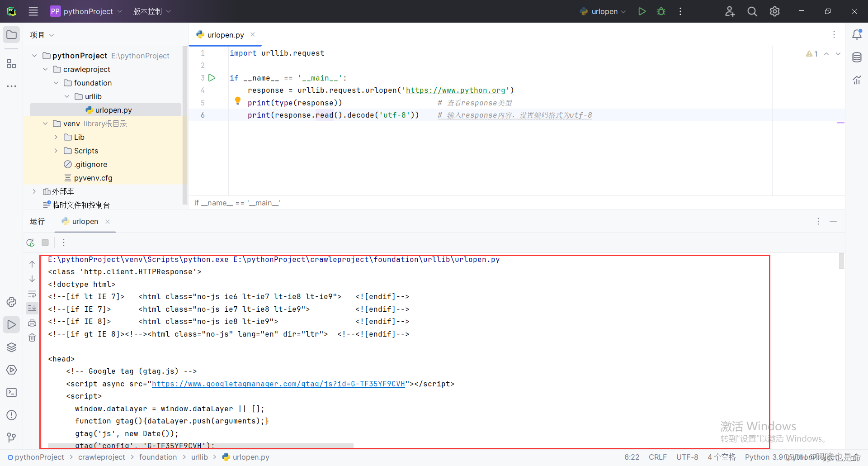Collapse the urllib folder
This screenshot has height=466, width=868.
pyautogui.click(x=67, y=96)
